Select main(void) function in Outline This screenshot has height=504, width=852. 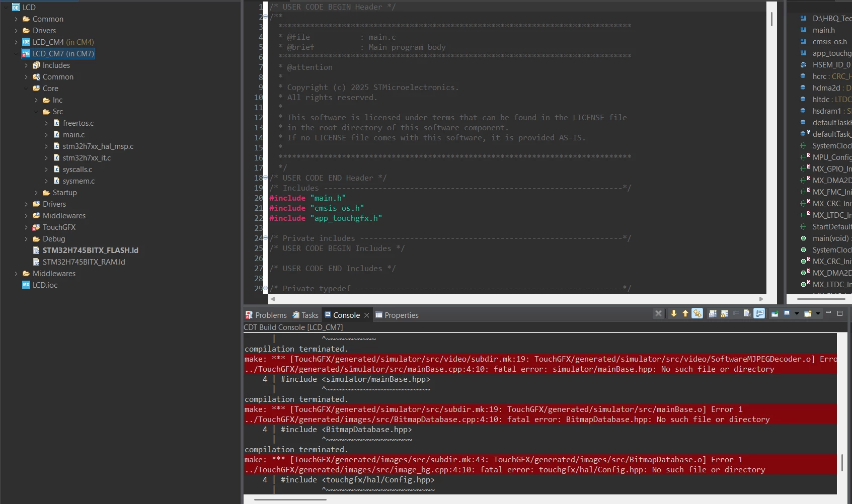[x=825, y=238]
